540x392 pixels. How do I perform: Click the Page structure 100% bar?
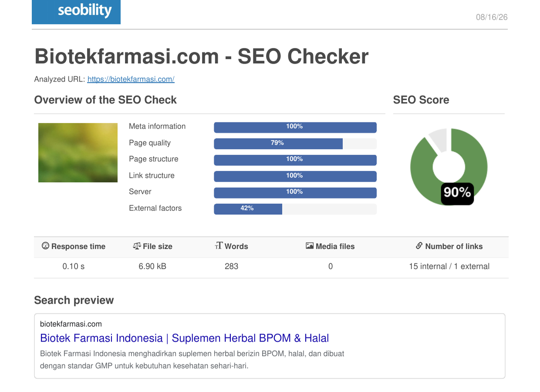click(295, 160)
